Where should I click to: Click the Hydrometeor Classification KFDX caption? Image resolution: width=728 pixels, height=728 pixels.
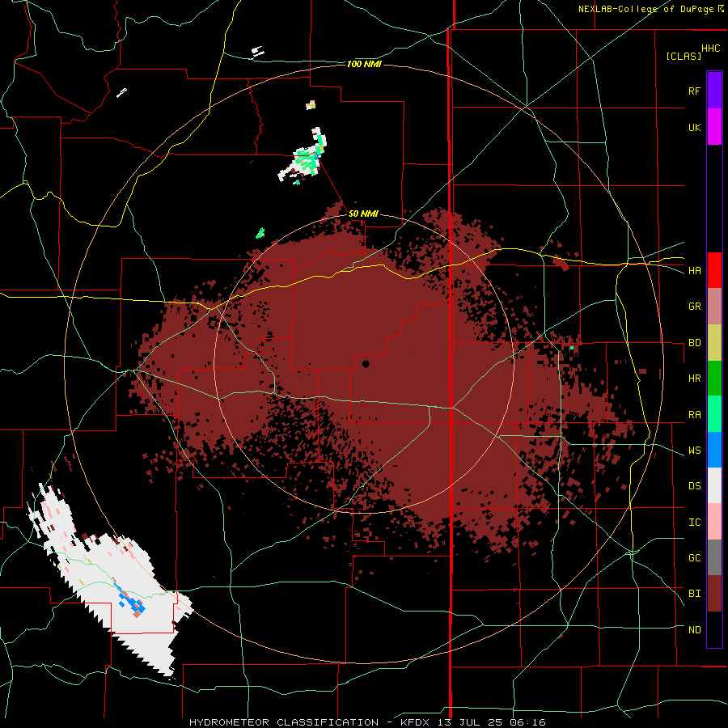point(367,722)
